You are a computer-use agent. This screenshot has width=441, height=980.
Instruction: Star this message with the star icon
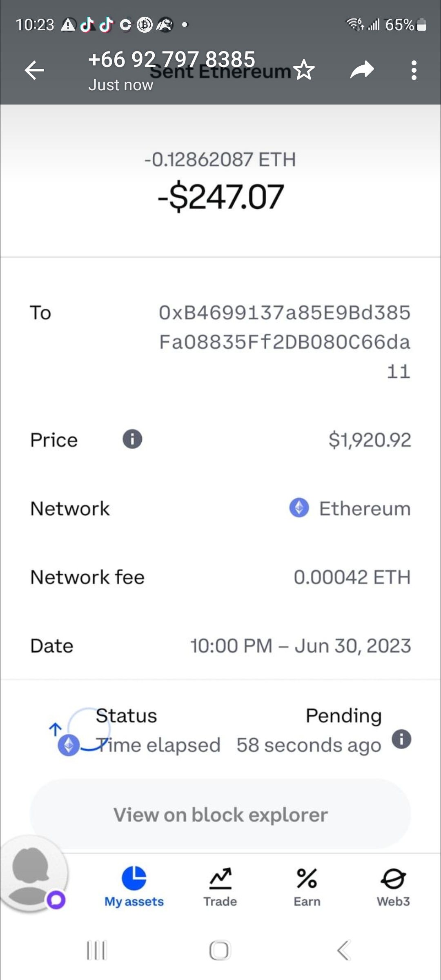click(304, 70)
